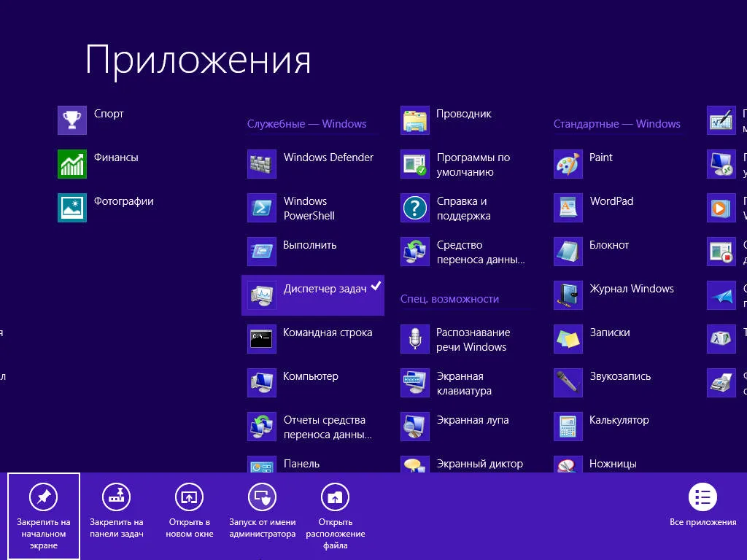747x560 pixels.
Task: Click the Командная строка label
Action: (328, 332)
